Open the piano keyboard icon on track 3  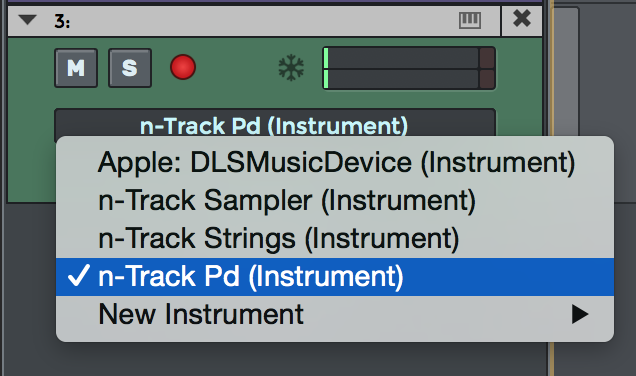coord(470,20)
